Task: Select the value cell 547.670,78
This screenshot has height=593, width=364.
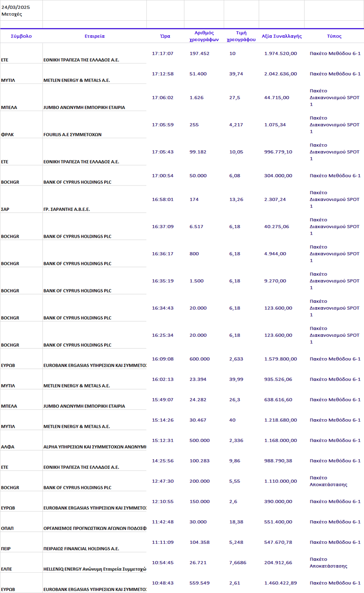Action: 278,542
